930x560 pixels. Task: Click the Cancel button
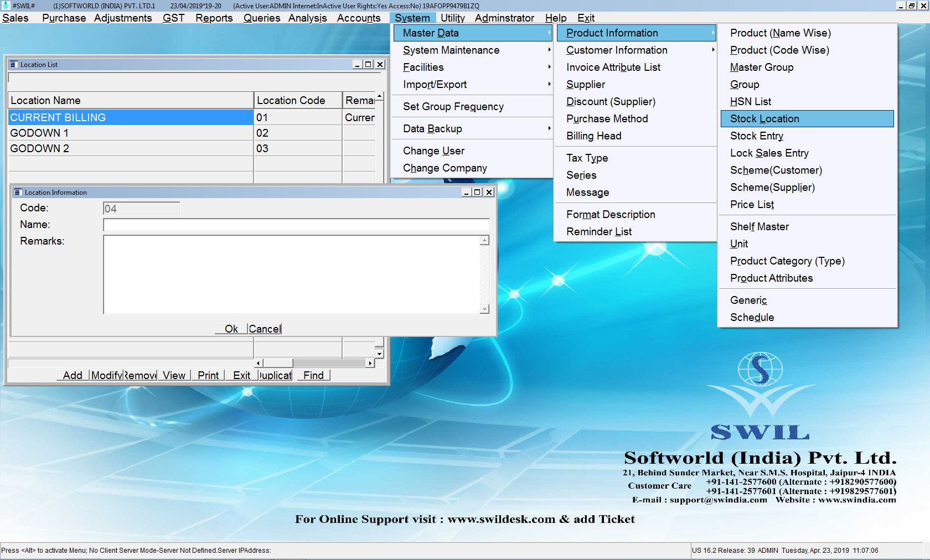pyautogui.click(x=265, y=329)
